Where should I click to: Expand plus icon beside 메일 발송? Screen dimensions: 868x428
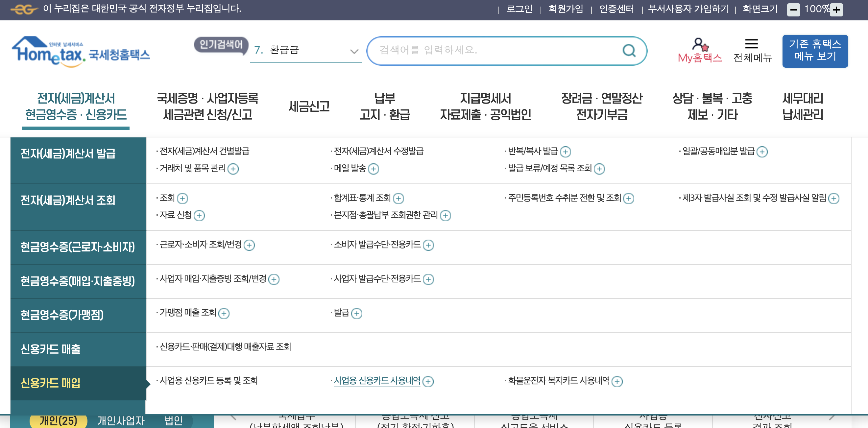click(373, 169)
